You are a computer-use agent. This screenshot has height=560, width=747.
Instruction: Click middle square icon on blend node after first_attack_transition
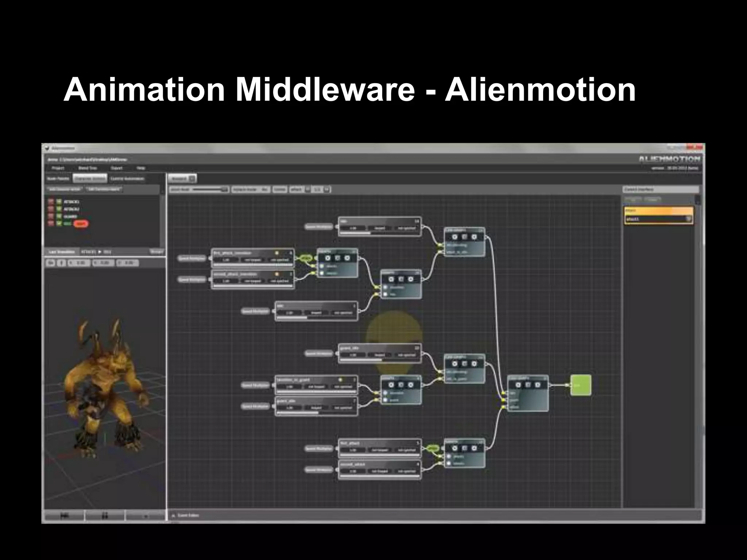point(337,258)
